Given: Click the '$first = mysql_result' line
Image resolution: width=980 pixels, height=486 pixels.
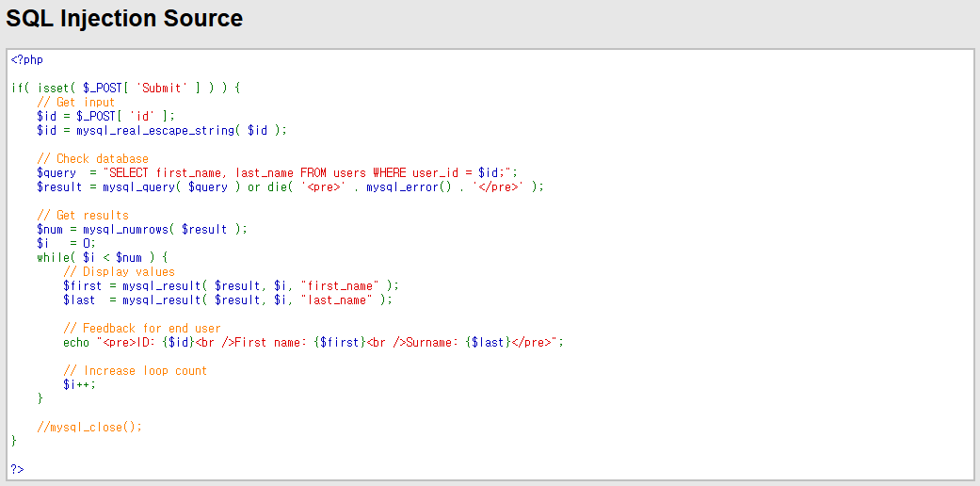Looking at the screenshot, I should 231,285.
